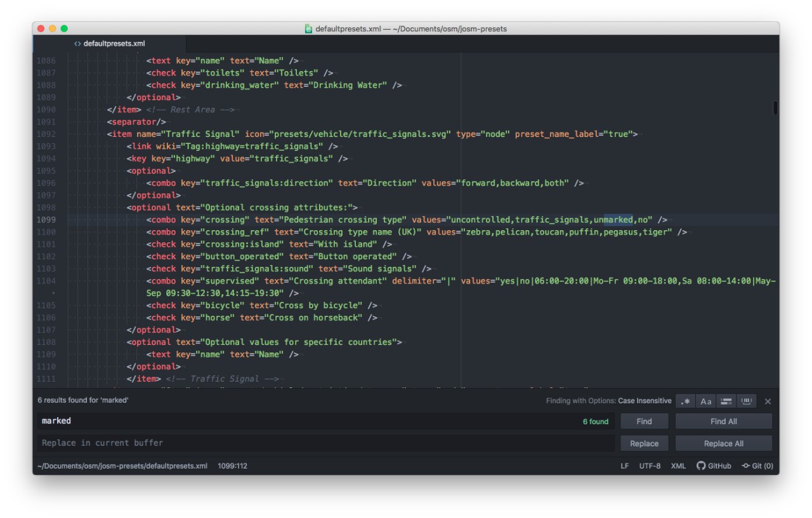812x518 pixels.
Task: Click 'Case Insensitive' in the find options label
Action: [x=645, y=401]
